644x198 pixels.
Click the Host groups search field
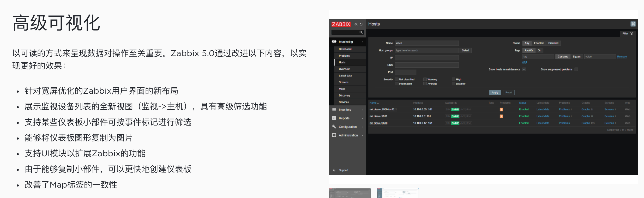pyautogui.click(x=427, y=50)
